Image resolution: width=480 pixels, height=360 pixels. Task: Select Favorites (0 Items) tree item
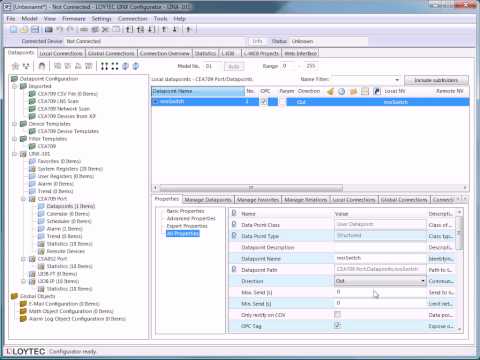coord(59,161)
